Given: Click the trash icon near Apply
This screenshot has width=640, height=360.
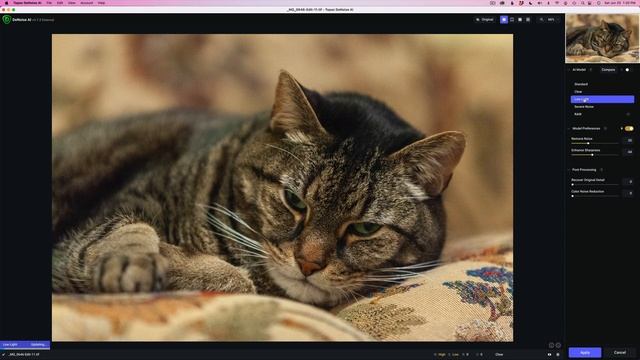Looking at the screenshot, I should [x=558, y=354].
